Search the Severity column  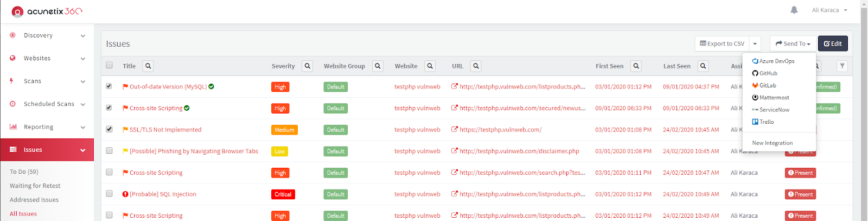pos(308,66)
